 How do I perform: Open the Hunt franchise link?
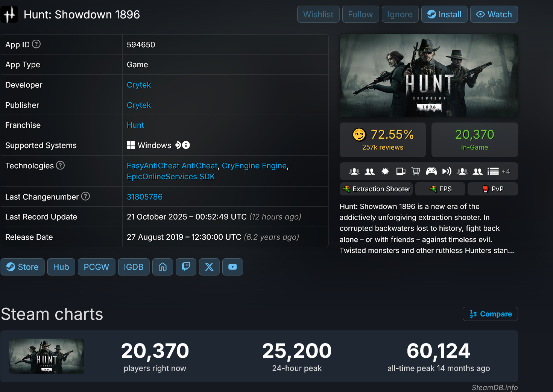click(x=135, y=125)
